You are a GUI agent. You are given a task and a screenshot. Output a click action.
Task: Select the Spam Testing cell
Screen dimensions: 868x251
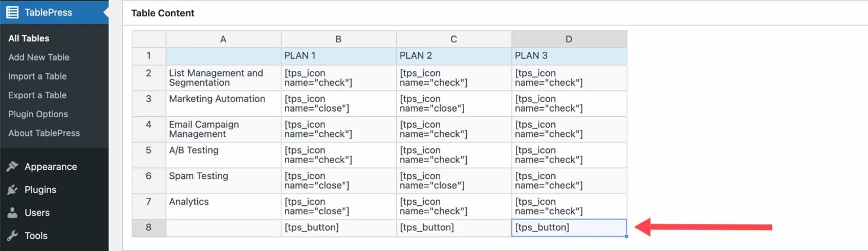pos(223,180)
